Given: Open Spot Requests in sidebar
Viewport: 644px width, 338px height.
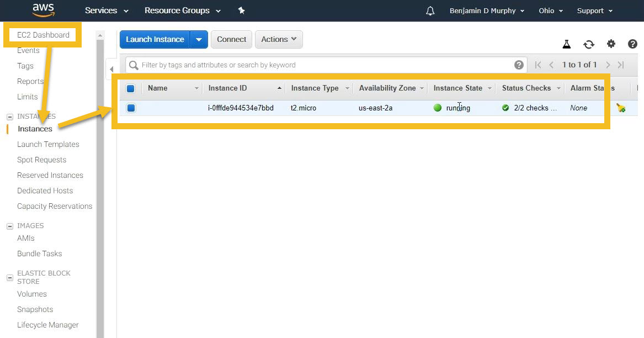Looking at the screenshot, I should point(41,160).
